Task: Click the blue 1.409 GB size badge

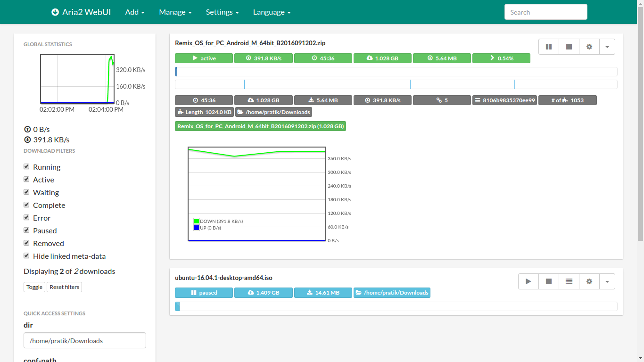Action: point(264,293)
